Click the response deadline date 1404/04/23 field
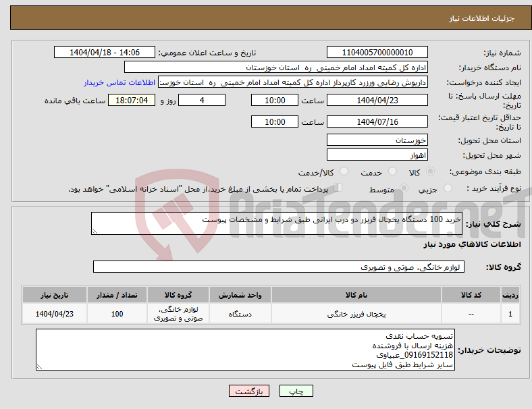Image resolution: width=532 pixels, height=409 pixels. (x=377, y=100)
